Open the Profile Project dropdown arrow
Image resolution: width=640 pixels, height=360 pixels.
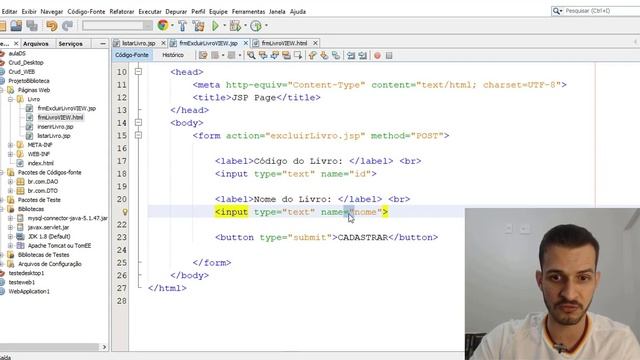pos(266,26)
